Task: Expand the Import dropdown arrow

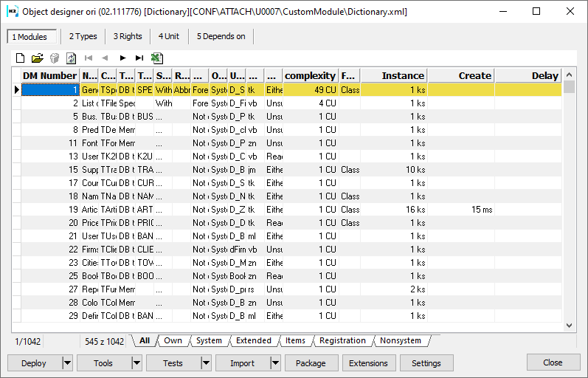Action: [275, 363]
